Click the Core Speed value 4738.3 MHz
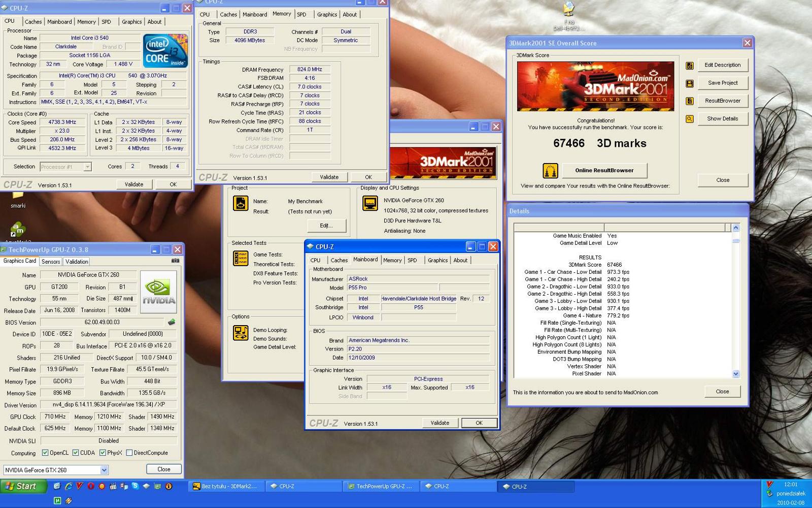Viewport: 812px width, 508px height. pyautogui.click(x=62, y=122)
